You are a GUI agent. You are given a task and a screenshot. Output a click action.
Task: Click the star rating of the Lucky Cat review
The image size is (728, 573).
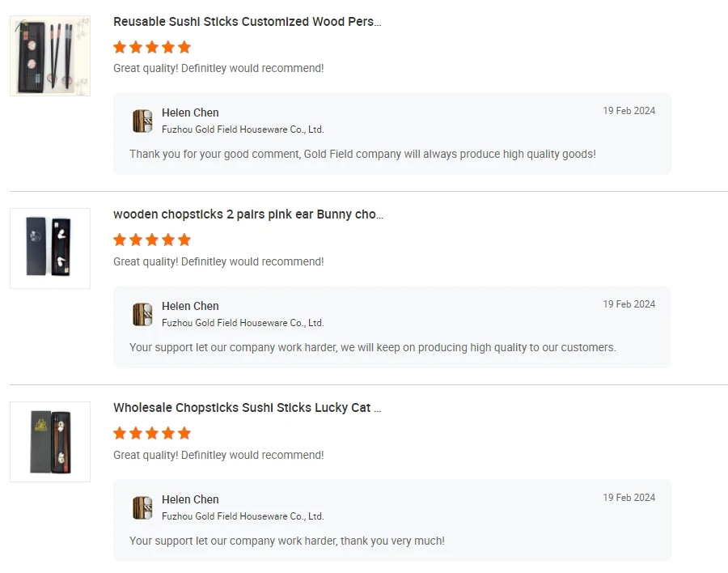[152, 433]
